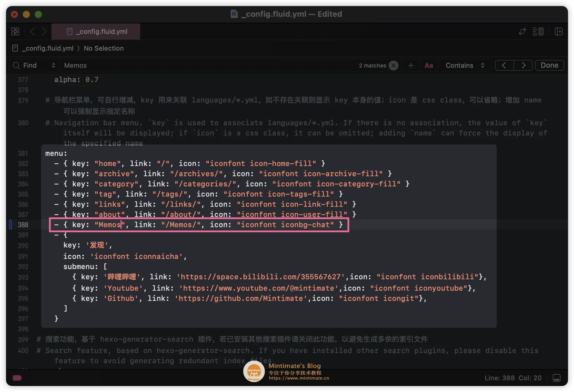Click the _config.fluid.yml breadcrumb item

pos(48,48)
